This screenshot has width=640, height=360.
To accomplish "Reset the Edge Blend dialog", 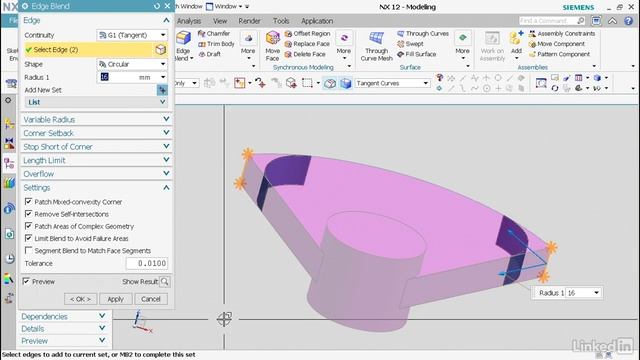I will (157, 6).
